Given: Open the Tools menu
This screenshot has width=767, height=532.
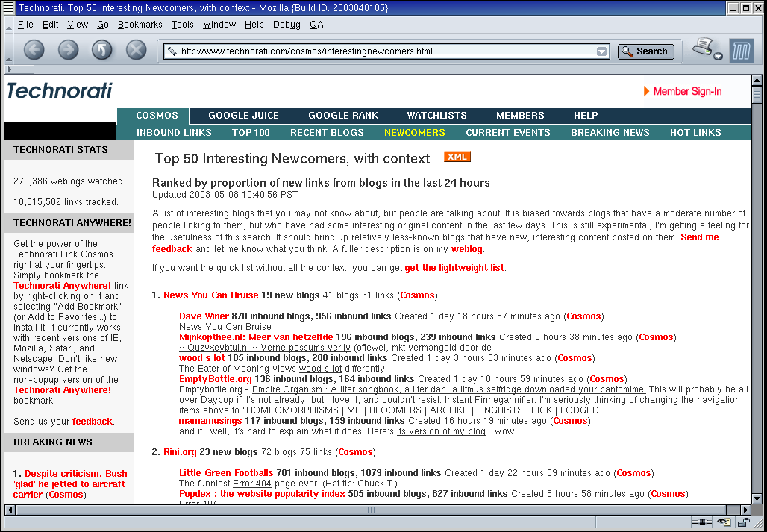Looking at the screenshot, I should 183,25.
